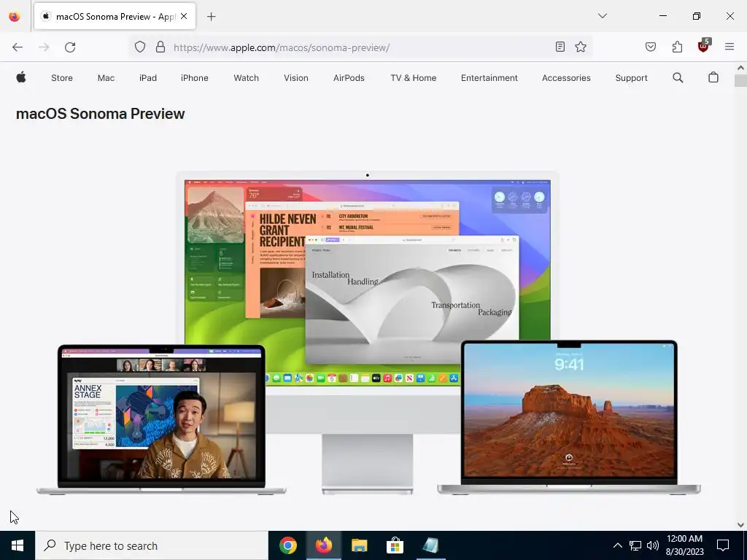Screen dimensions: 747x560
Task: Open the Firefox extensions puzzle icon
Action: pos(677,47)
